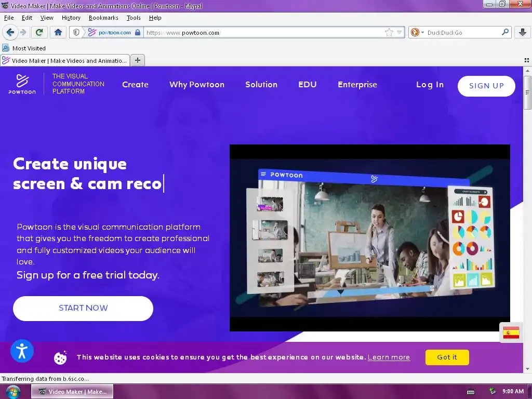The image size is (532, 399).
Task: Click the on-screen keyboard tray icon
Action: click(x=471, y=392)
